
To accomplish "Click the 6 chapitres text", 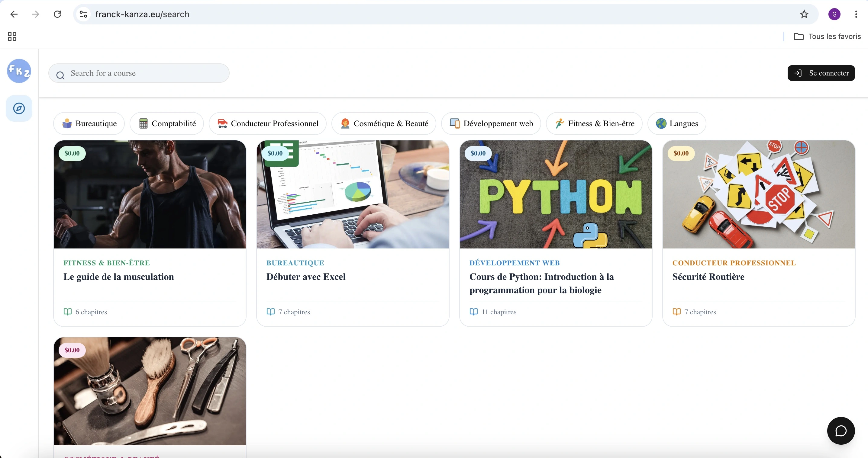I will [x=91, y=312].
